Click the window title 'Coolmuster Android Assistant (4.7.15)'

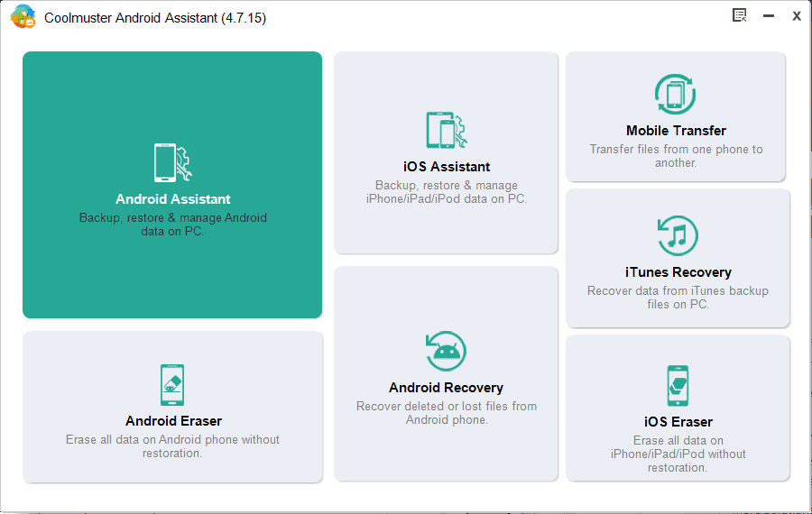[x=155, y=18]
